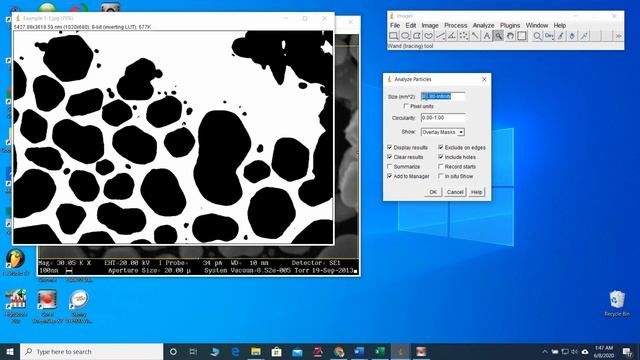
Task: Toggle the Add to Manager checkbox
Action: [x=389, y=176]
